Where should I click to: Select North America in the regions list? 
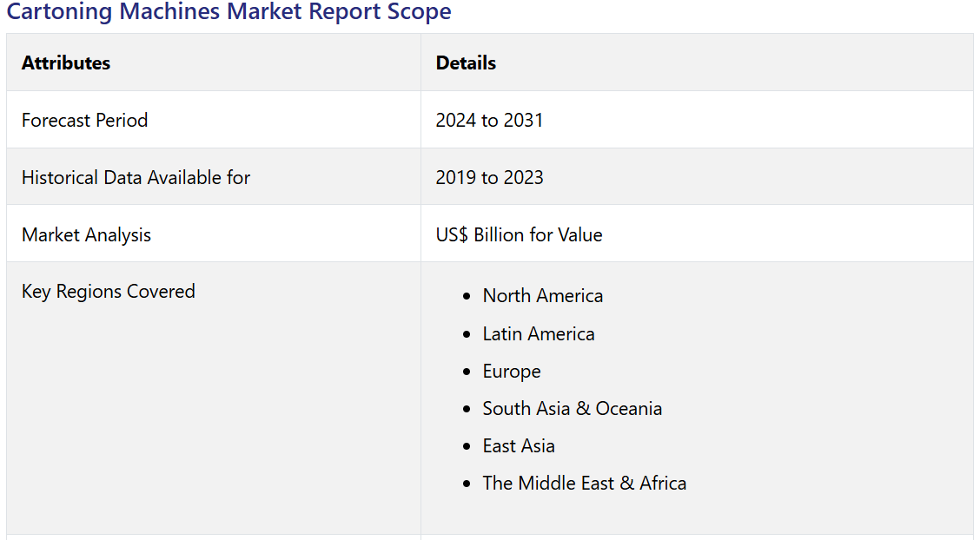pos(542,296)
